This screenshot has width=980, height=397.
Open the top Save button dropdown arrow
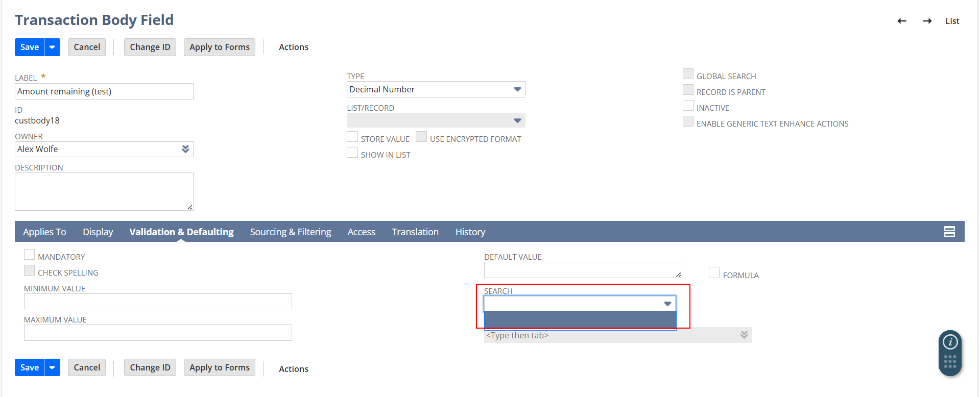click(x=52, y=47)
